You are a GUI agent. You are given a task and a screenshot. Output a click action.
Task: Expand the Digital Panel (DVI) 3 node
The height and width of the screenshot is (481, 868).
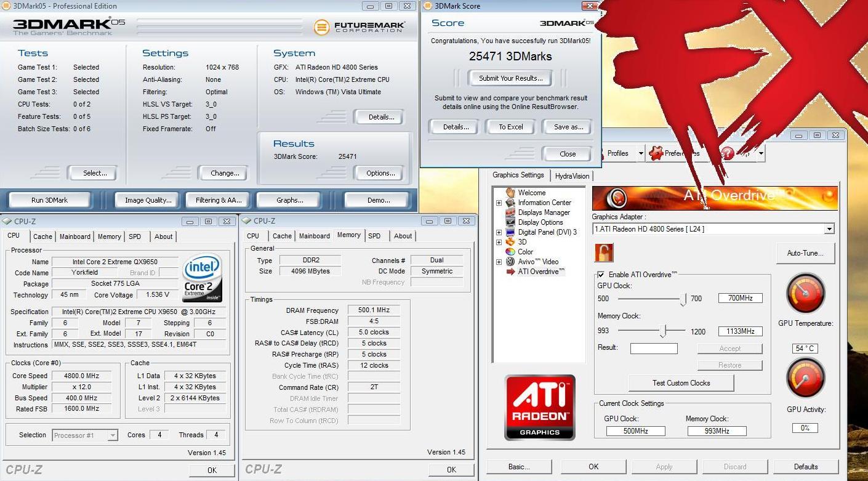coord(499,232)
